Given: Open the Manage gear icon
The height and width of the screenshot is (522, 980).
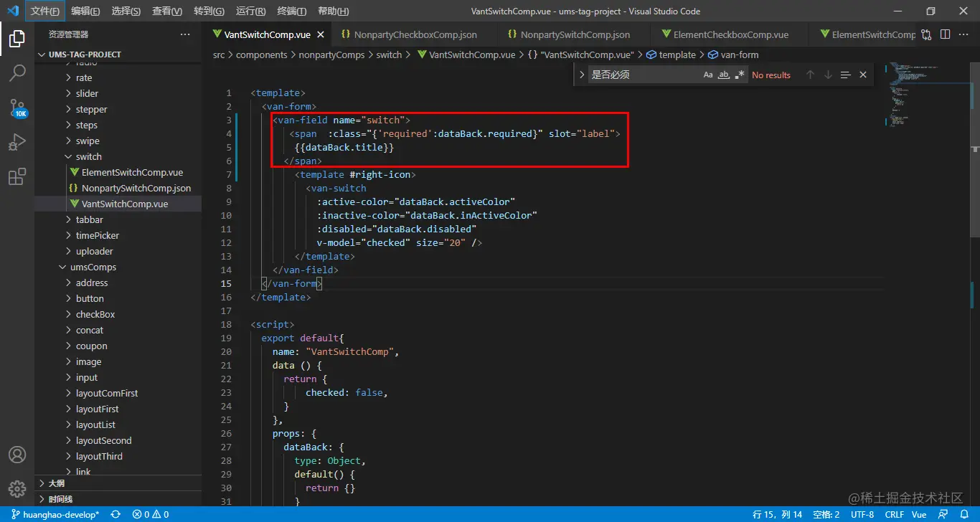Looking at the screenshot, I should [x=17, y=489].
